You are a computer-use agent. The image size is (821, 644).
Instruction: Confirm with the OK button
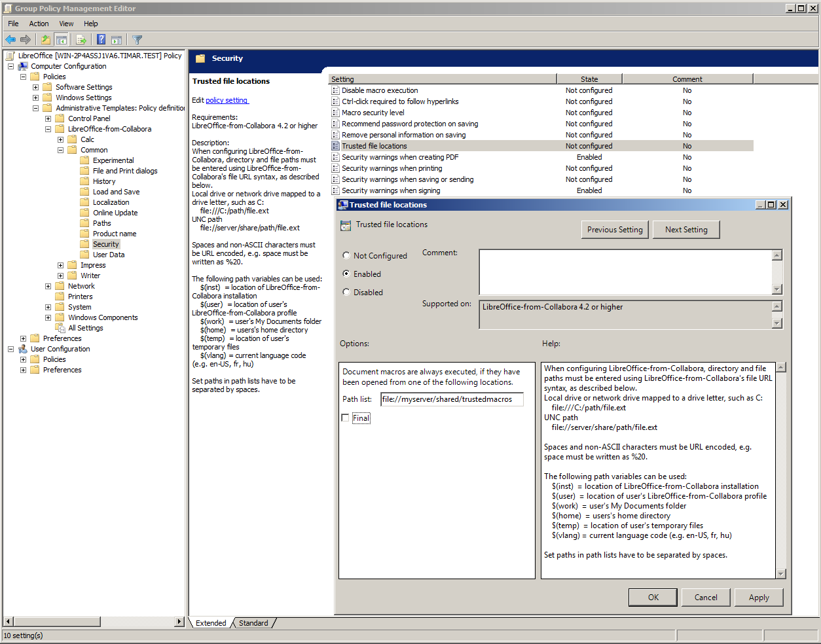click(x=653, y=598)
